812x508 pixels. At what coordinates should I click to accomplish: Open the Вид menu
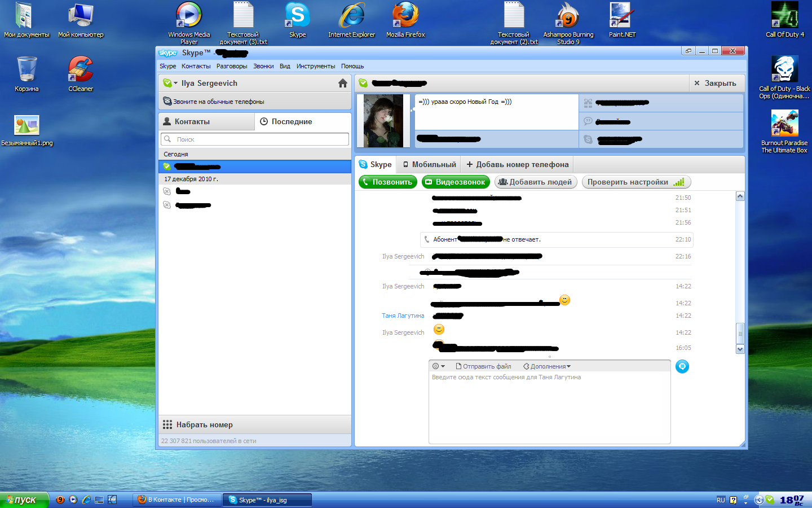coord(285,66)
